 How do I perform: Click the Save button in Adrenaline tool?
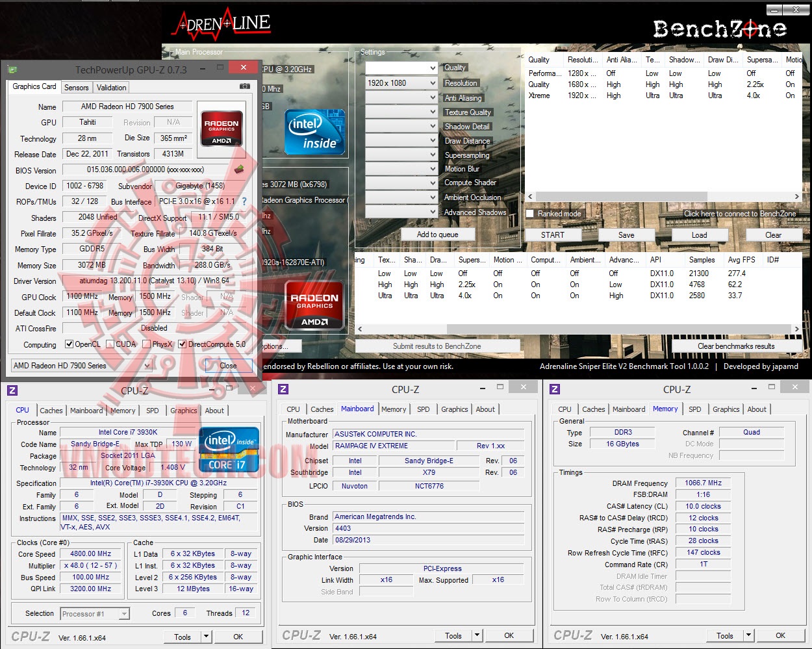point(626,235)
